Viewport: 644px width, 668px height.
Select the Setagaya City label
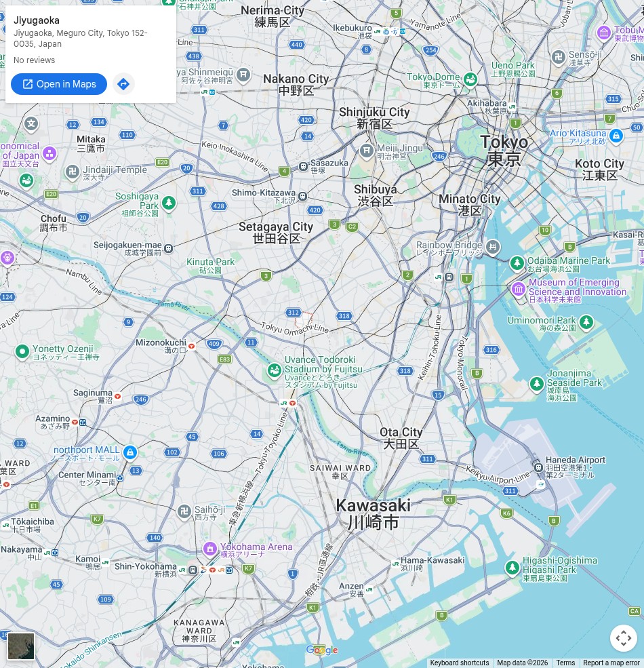click(x=276, y=233)
